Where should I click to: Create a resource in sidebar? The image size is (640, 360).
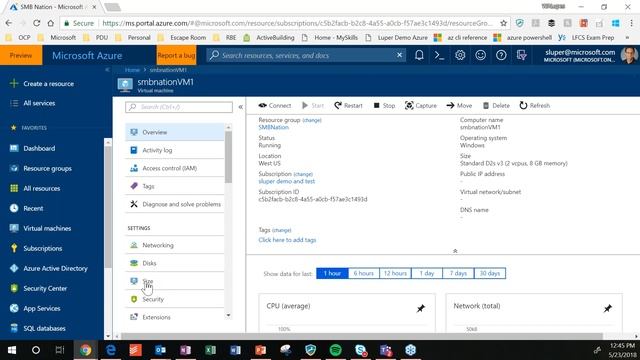point(49,84)
